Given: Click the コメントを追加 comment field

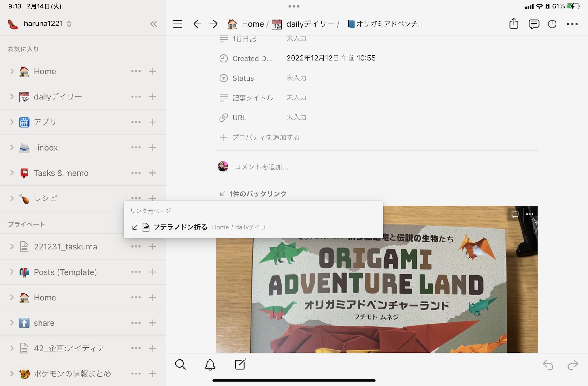Looking at the screenshot, I should (x=261, y=167).
